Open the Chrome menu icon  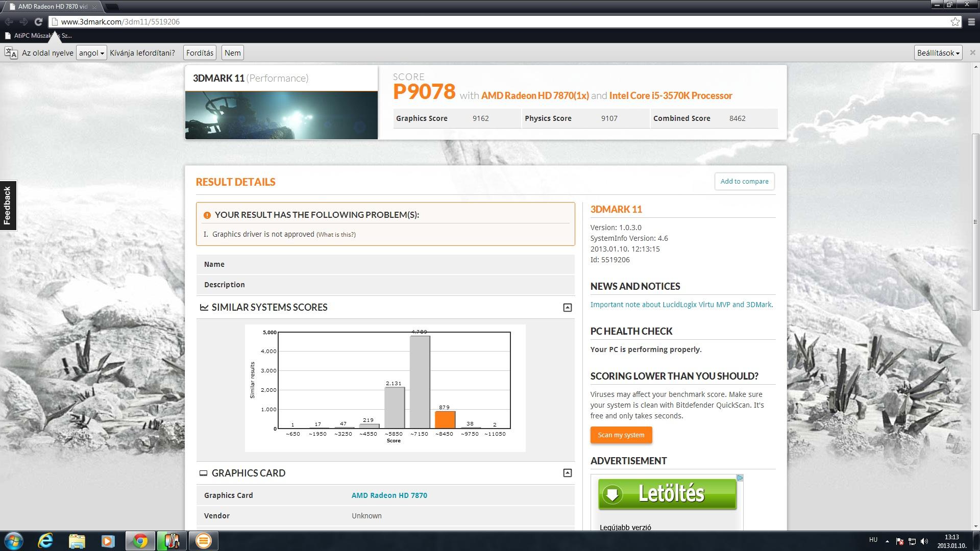pos(971,21)
